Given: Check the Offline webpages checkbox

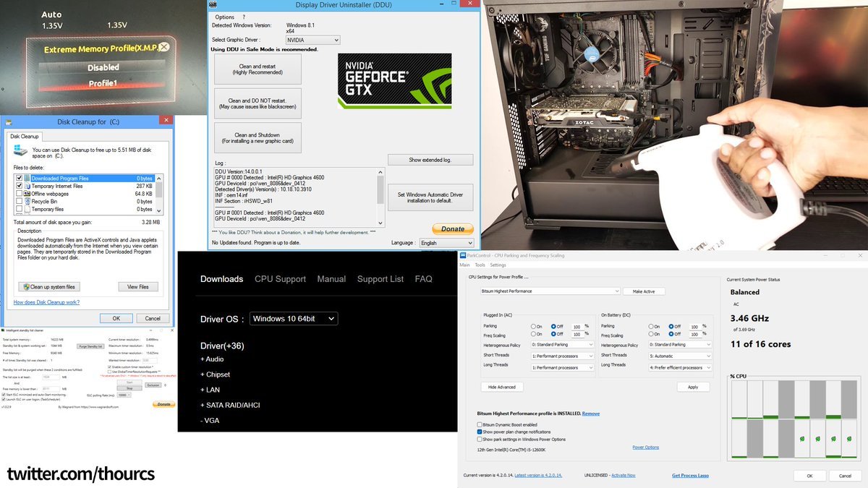Looking at the screenshot, I should coord(20,194).
